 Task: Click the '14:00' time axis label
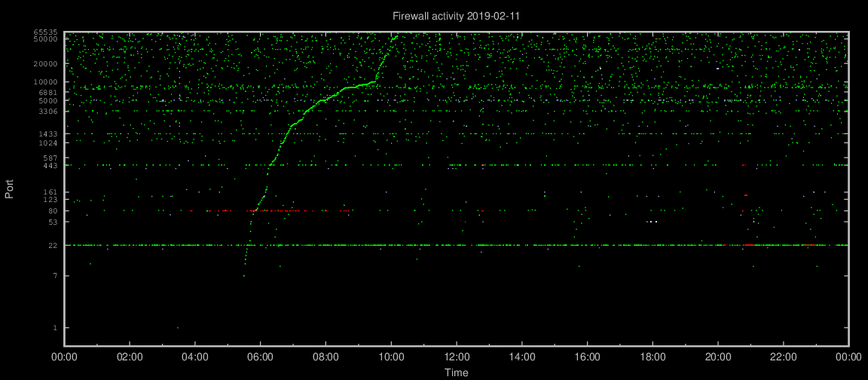(x=521, y=358)
